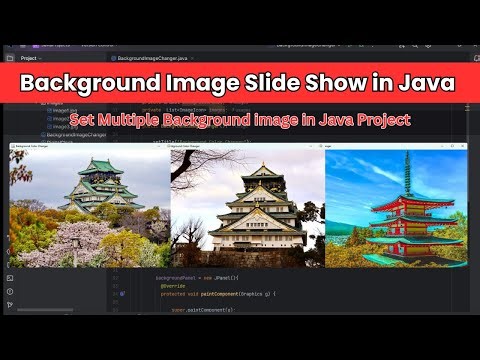Open the Project tool window folder icon

pyautogui.click(x=10, y=58)
